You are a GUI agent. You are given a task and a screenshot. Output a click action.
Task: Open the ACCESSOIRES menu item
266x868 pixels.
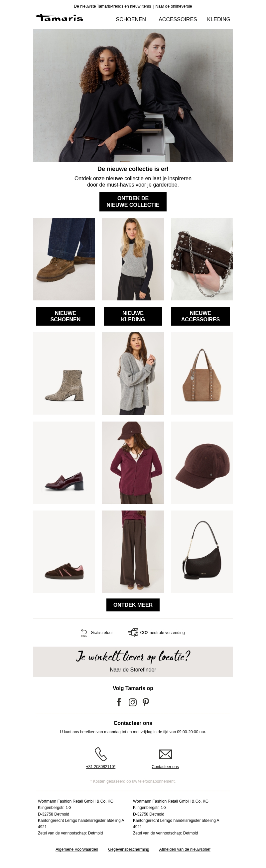178,20
